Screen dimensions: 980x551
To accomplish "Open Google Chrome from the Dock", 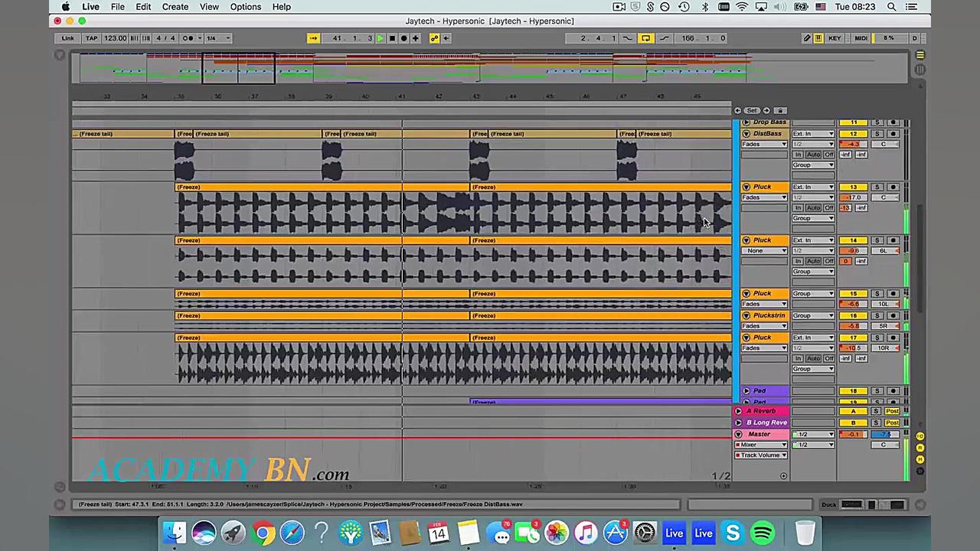I will point(263,533).
